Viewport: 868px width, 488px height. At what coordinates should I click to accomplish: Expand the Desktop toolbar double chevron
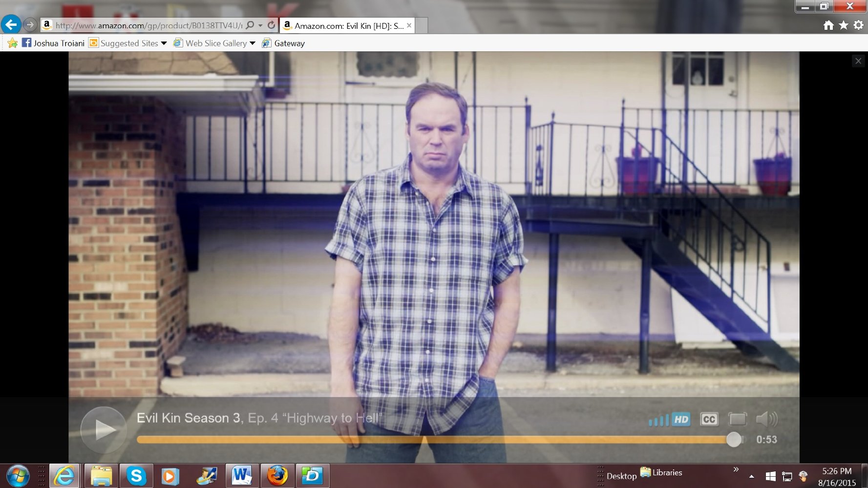(736, 469)
